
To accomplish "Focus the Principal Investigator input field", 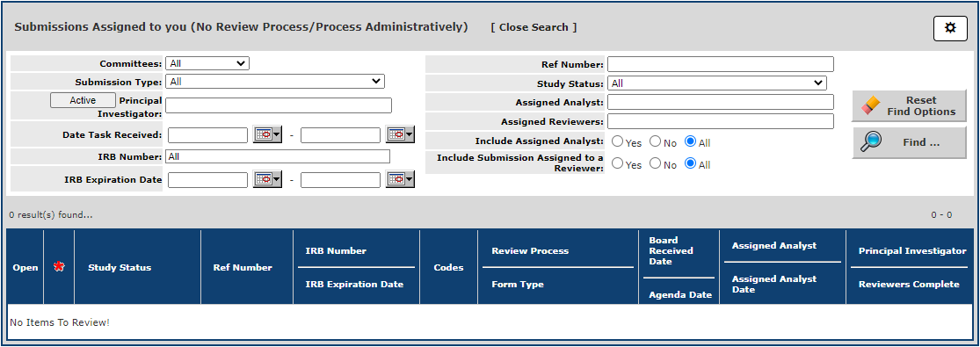I will [x=278, y=105].
